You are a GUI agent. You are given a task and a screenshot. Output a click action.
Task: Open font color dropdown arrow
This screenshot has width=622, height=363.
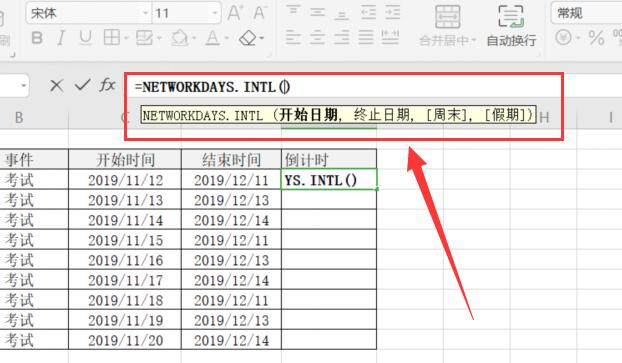click(x=227, y=38)
